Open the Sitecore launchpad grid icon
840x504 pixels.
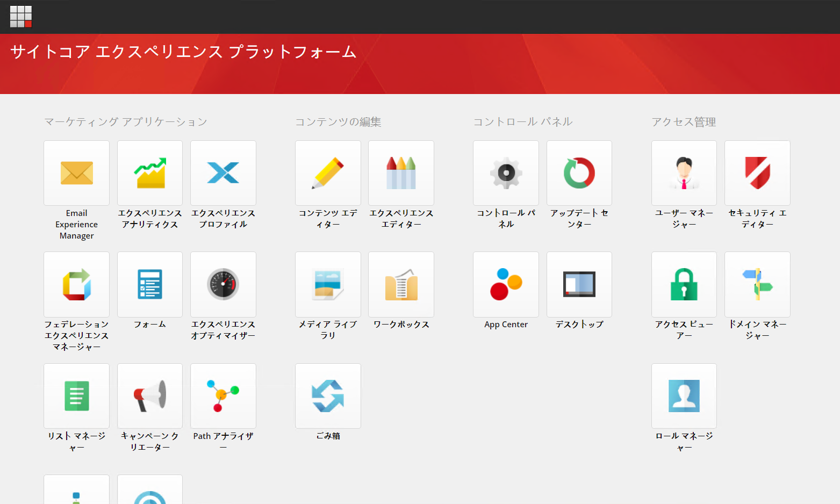point(21,17)
